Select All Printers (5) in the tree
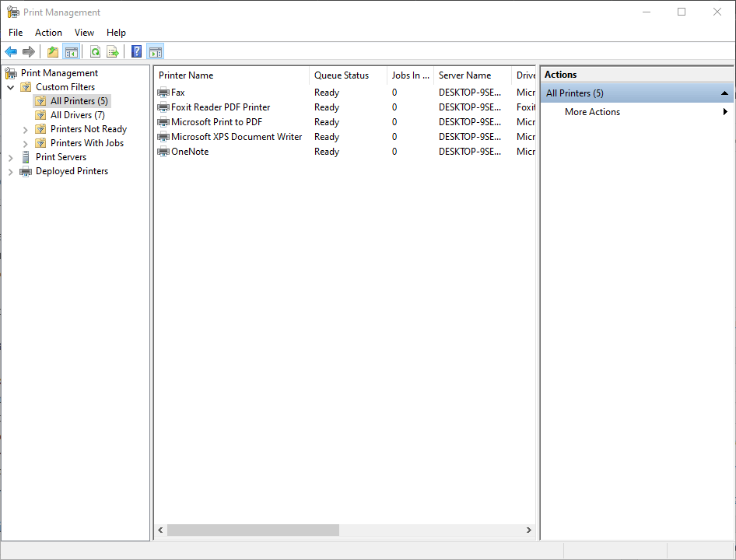Screen dimensions: 736x560 coord(79,101)
